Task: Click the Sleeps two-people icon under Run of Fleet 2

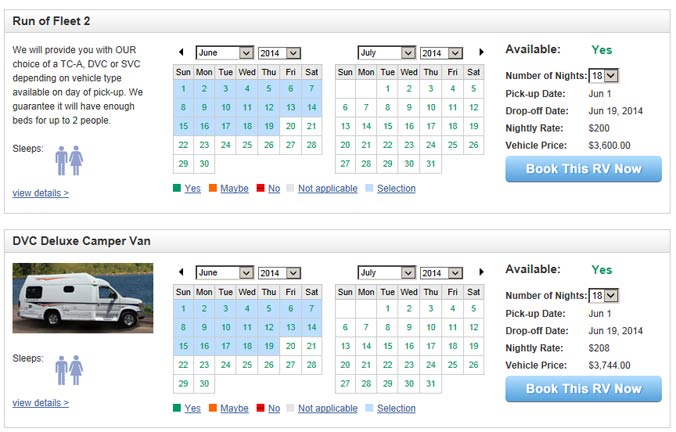Action: (69, 160)
